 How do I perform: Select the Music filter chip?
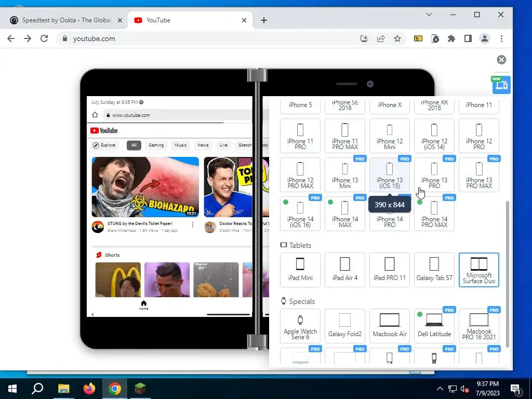pos(180,145)
